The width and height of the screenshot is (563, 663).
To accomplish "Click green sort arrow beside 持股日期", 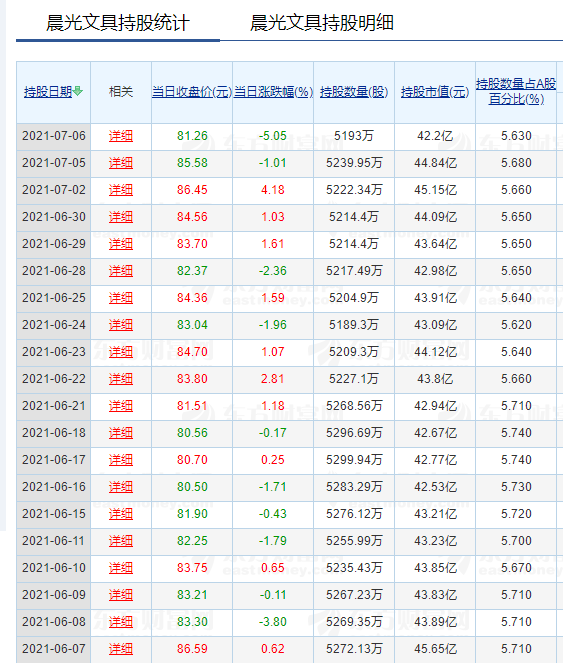I will pos(78,91).
